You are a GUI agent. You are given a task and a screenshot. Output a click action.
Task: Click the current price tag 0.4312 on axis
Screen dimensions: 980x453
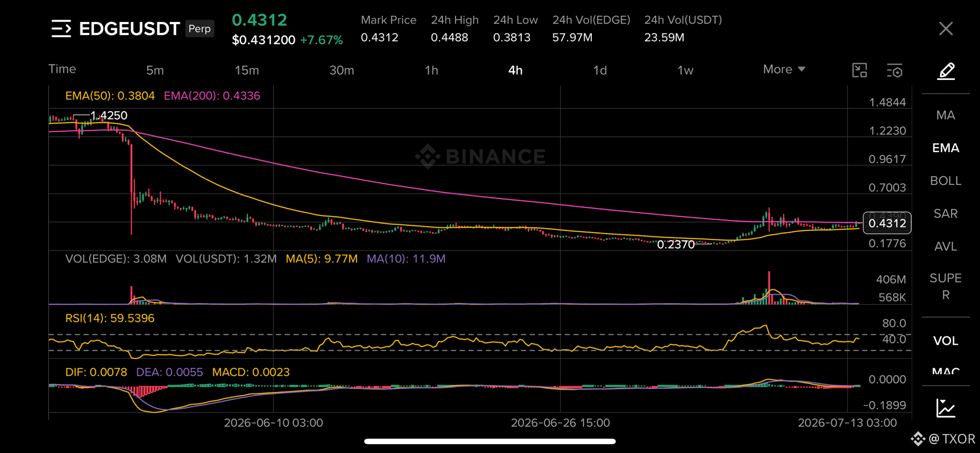887,223
